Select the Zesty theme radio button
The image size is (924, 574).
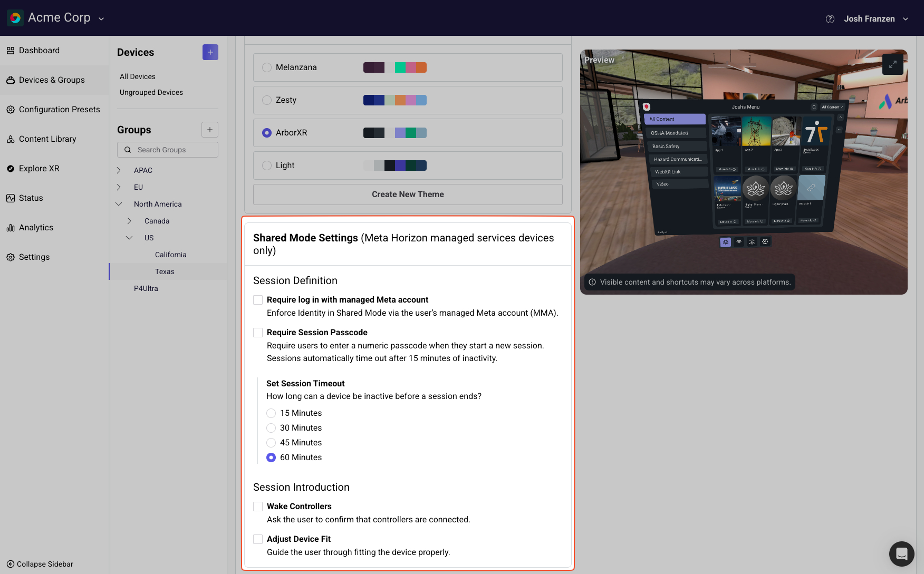pyautogui.click(x=267, y=100)
